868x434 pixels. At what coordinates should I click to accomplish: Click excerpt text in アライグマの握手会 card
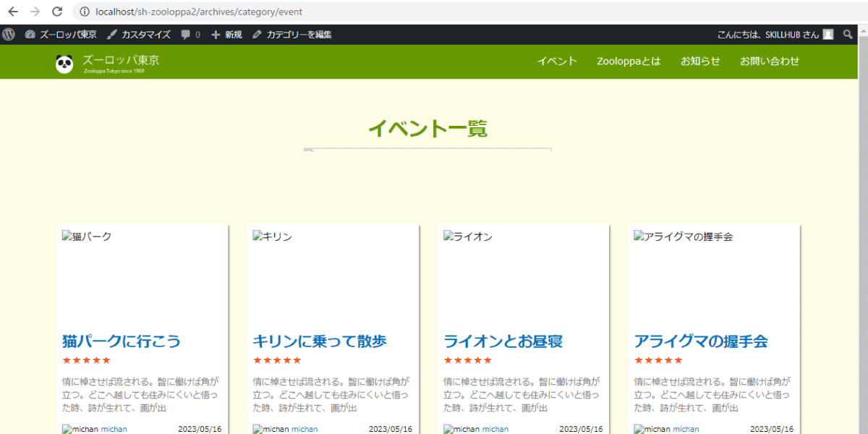pos(712,394)
